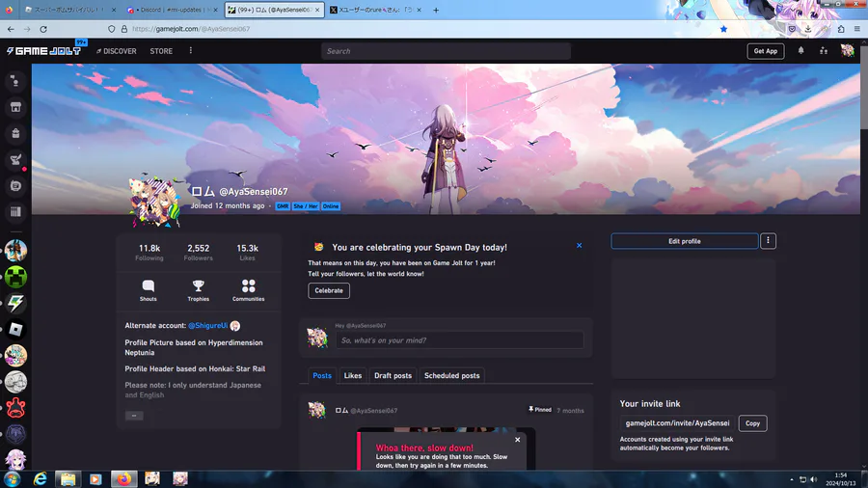The width and height of the screenshot is (868, 488).
Task: Open the teal-haired anime community avatar
Action: click(x=15, y=355)
